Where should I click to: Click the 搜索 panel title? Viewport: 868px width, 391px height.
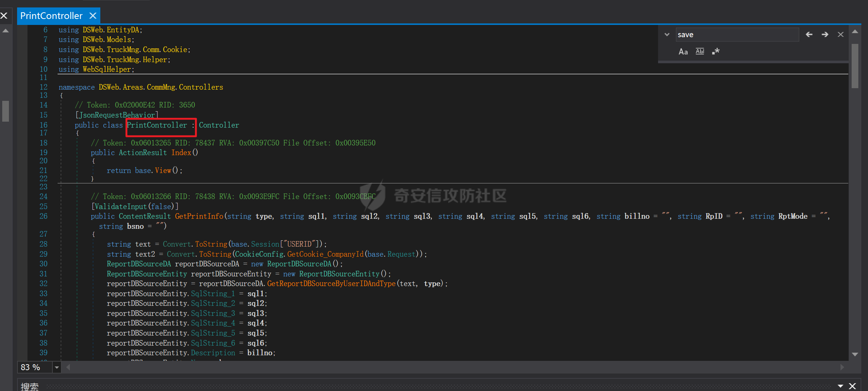30,387
